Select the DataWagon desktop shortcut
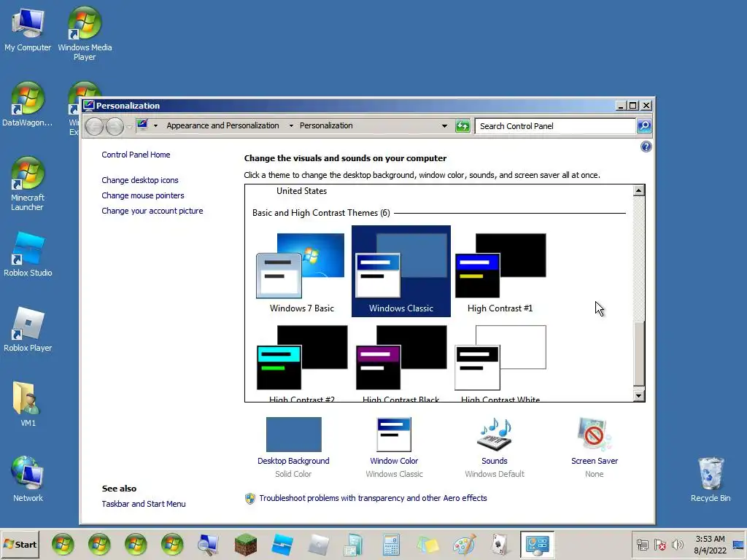 click(28, 104)
